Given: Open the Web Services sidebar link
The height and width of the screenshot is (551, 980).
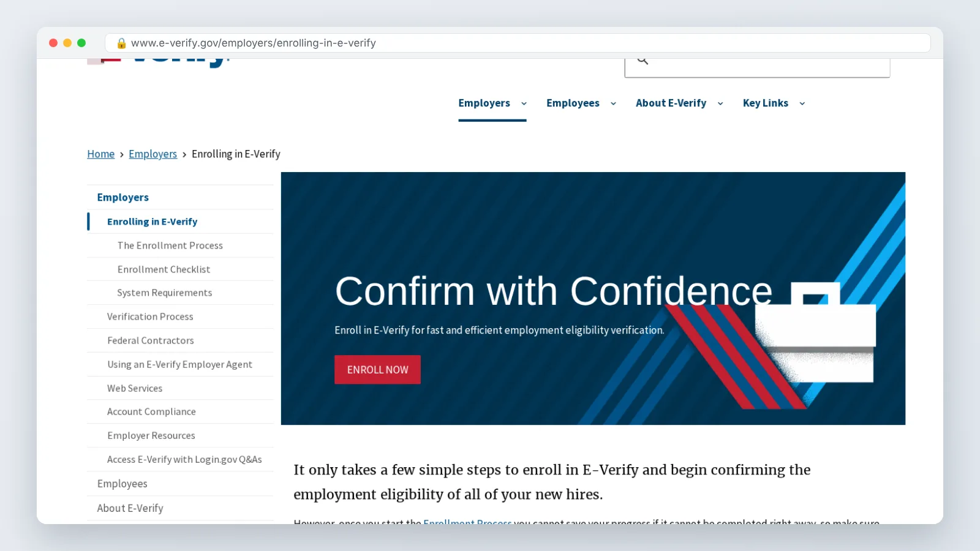Looking at the screenshot, I should [x=135, y=388].
